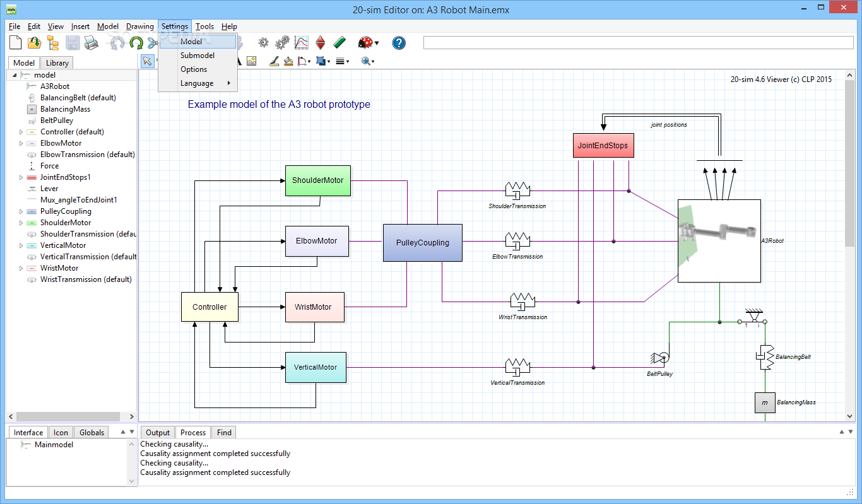Choose the fill color bucket tool
862x504 pixels.
coord(288,61)
